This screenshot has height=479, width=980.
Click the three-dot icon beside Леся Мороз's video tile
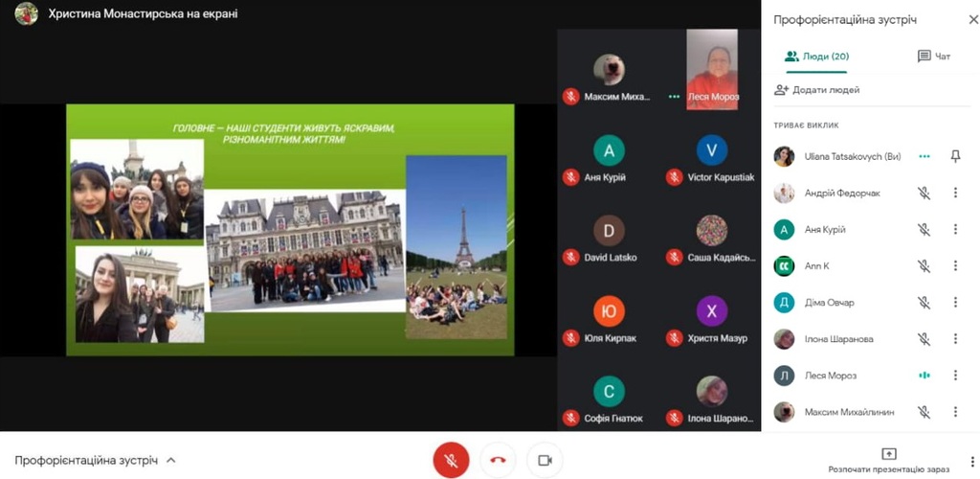[x=674, y=97]
